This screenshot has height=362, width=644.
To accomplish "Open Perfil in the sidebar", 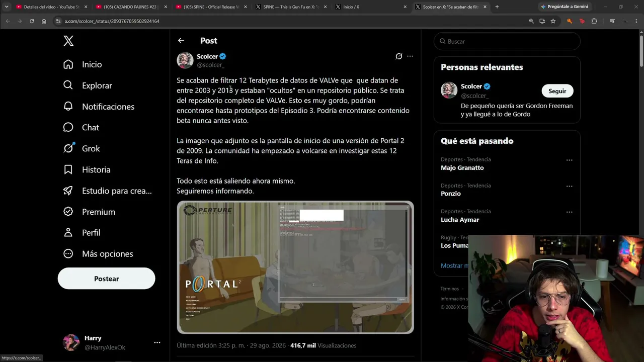I will 82,233.
